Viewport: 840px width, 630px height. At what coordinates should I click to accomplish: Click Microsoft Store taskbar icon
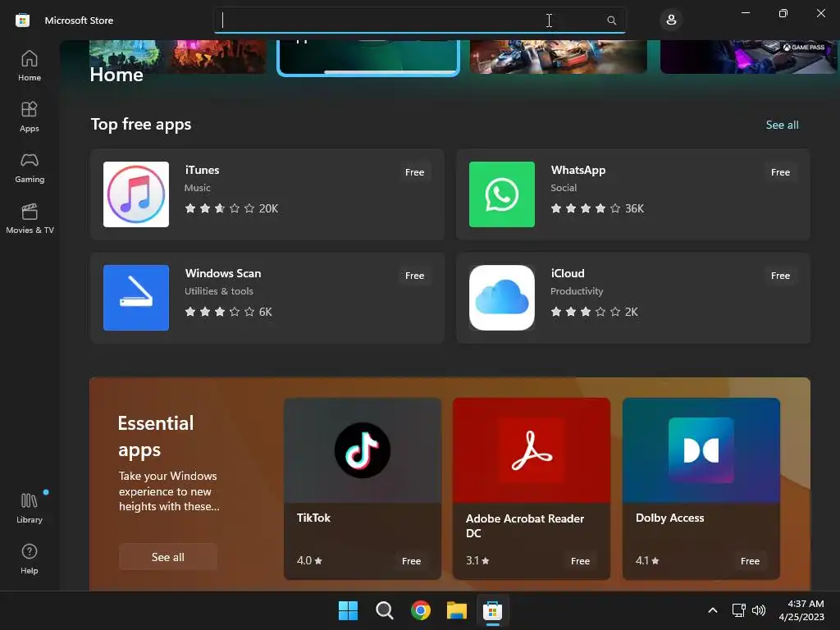[x=492, y=610]
